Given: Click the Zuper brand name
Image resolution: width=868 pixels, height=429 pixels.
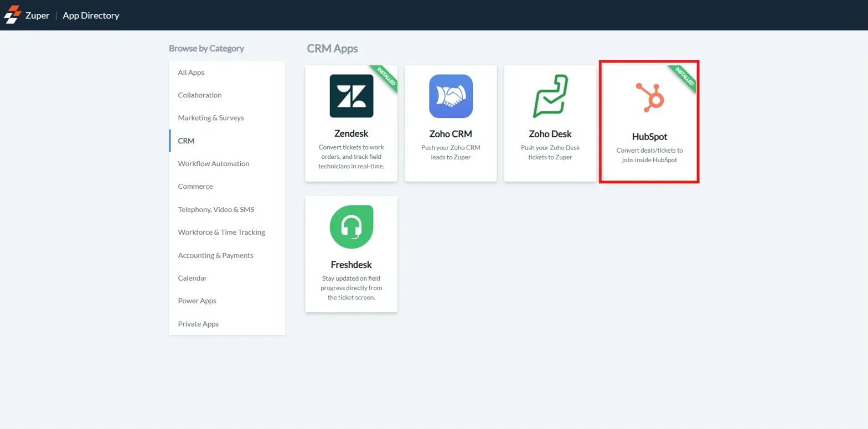Looking at the screenshot, I should tap(37, 15).
